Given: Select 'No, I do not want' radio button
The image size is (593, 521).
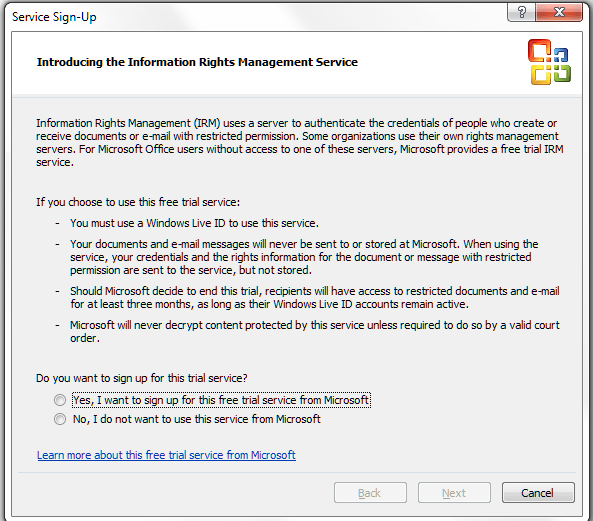Looking at the screenshot, I should coord(60,419).
